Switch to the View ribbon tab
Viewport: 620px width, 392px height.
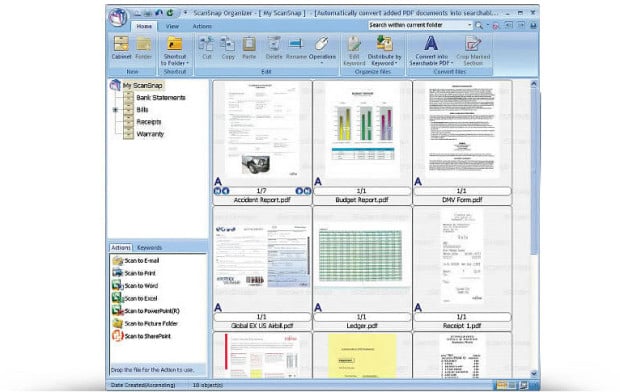pyautogui.click(x=172, y=26)
